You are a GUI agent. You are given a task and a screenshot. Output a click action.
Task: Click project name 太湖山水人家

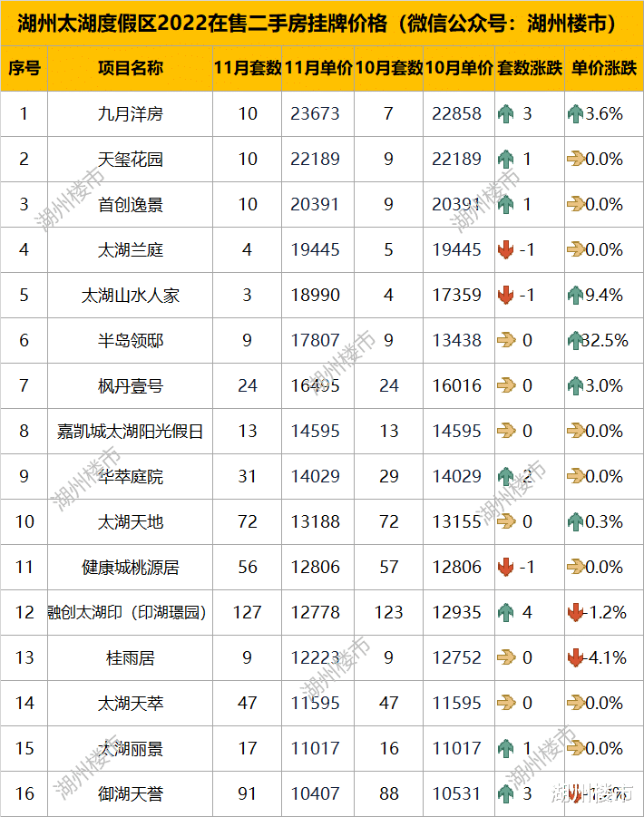click(x=131, y=295)
